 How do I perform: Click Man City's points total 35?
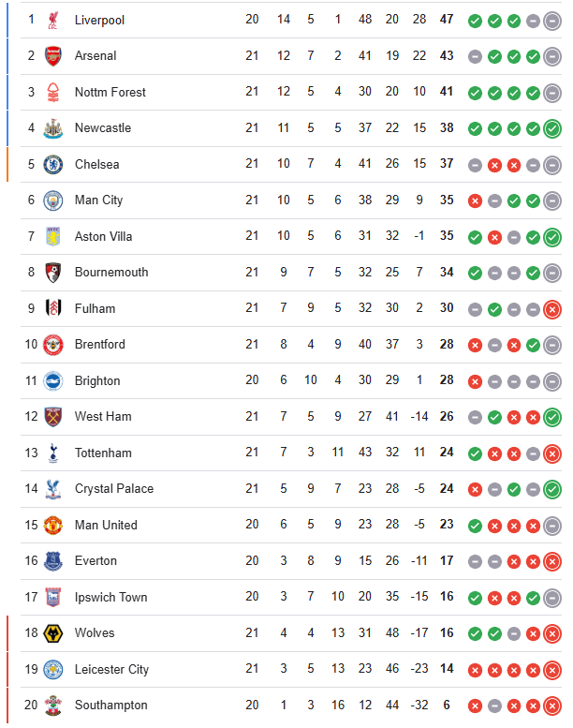(447, 201)
